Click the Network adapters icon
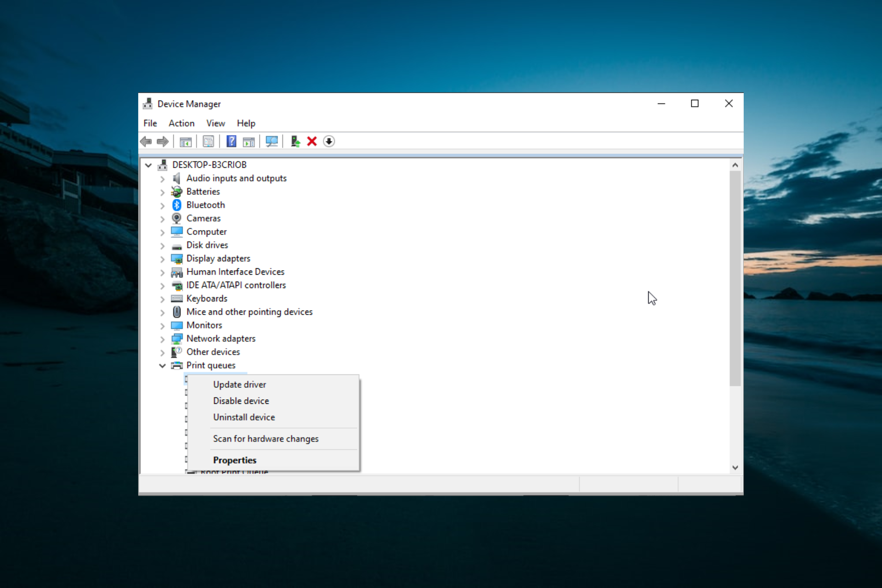 176,339
